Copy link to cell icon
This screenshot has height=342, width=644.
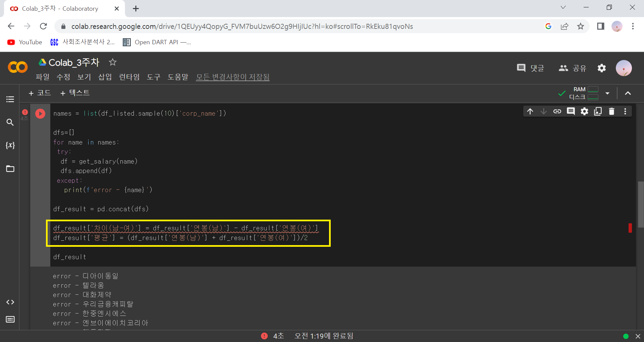[557, 111]
